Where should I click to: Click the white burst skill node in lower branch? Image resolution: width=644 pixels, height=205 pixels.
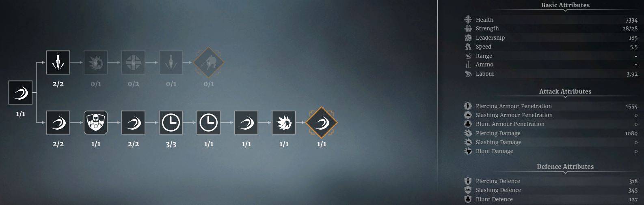point(284,122)
